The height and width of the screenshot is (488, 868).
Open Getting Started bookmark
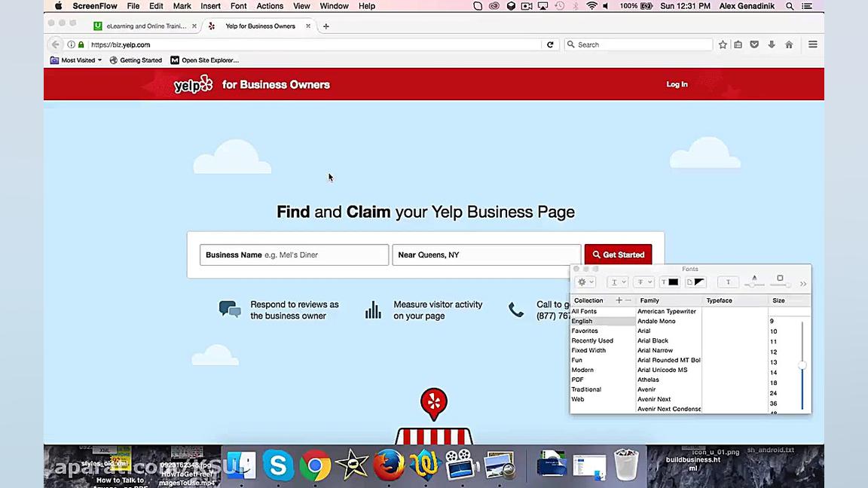(x=136, y=60)
